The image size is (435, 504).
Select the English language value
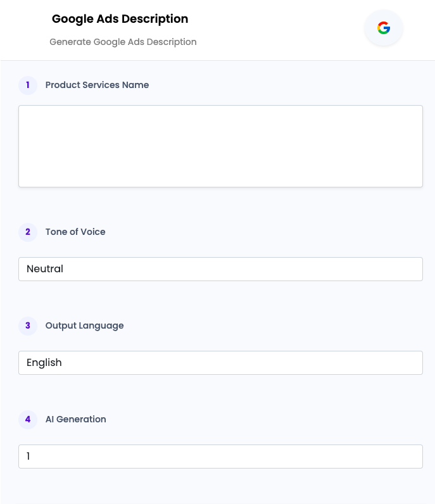44,363
